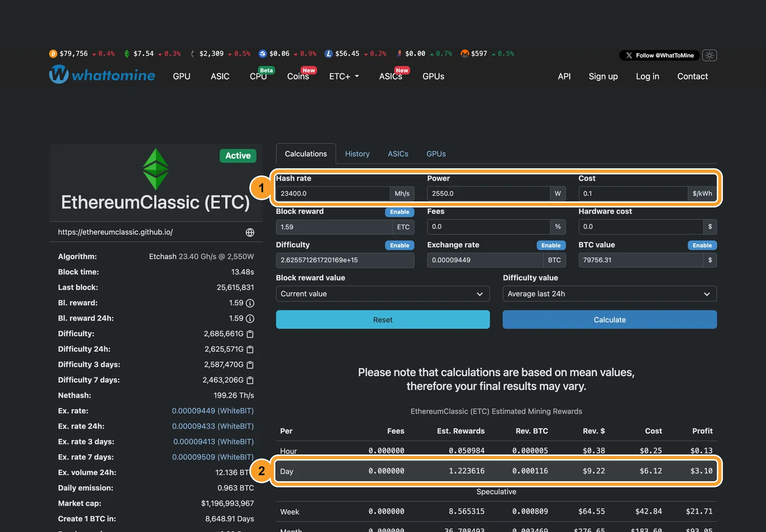Open the GPU menu item
The image size is (766, 532).
click(181, 76)
